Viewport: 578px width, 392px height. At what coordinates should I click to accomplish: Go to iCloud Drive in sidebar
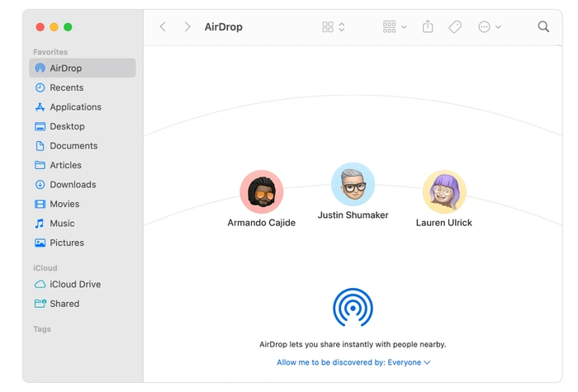click(x=75, y=284)
